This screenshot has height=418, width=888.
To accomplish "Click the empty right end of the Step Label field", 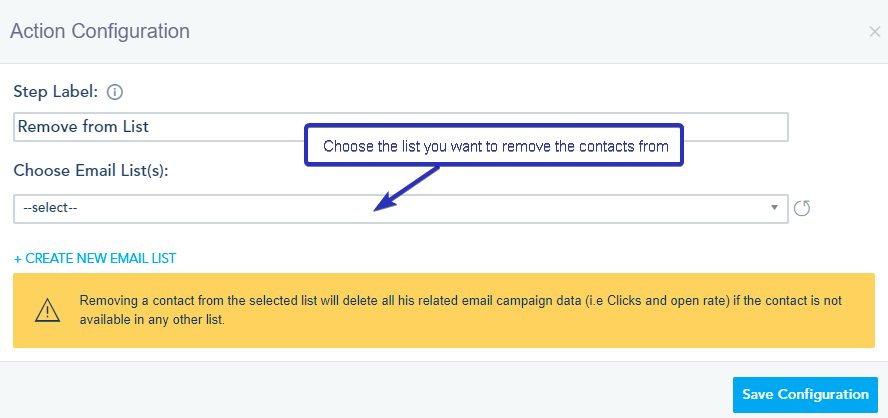I will 740,127.
